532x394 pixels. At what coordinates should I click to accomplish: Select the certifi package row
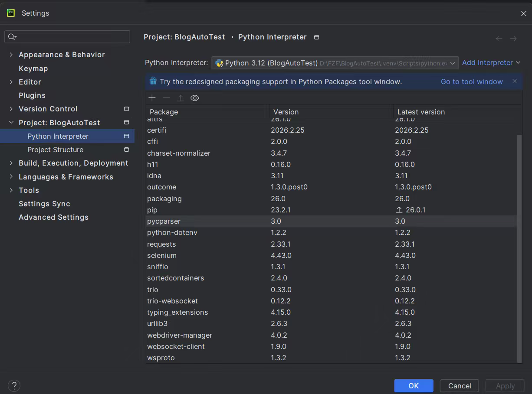(x=331, y=130)
